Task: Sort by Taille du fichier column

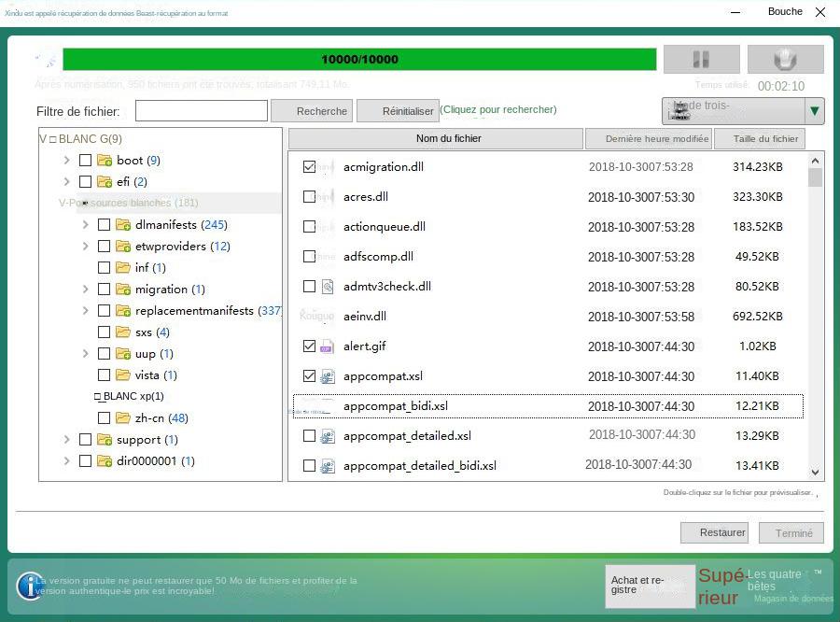Action: pos(764,139)
